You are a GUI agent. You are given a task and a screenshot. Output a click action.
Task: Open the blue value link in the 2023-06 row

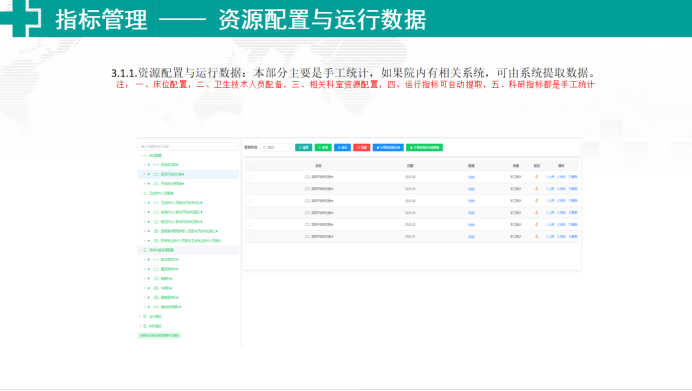[x=471, y=177]
